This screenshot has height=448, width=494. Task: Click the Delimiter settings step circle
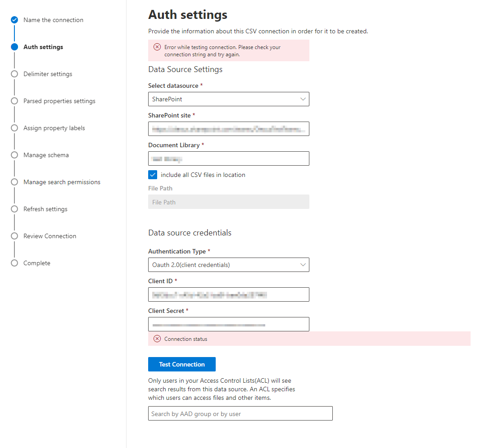14,74
